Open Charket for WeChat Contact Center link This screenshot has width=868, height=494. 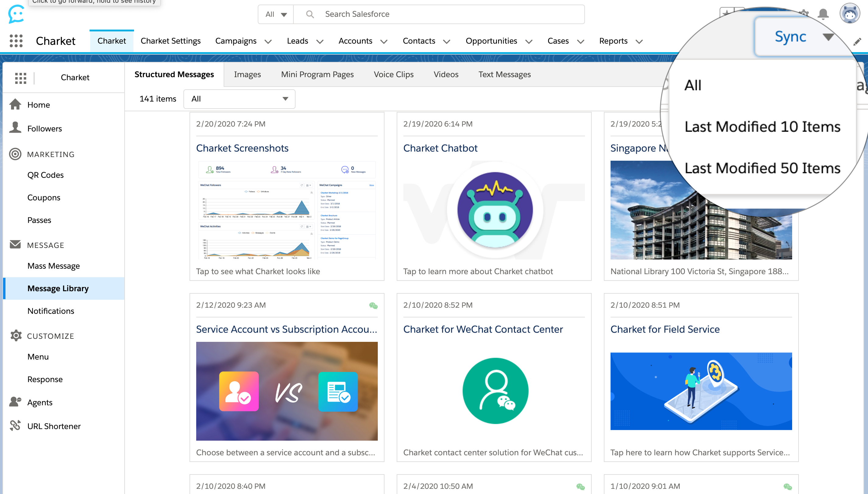tap(483, 329)
